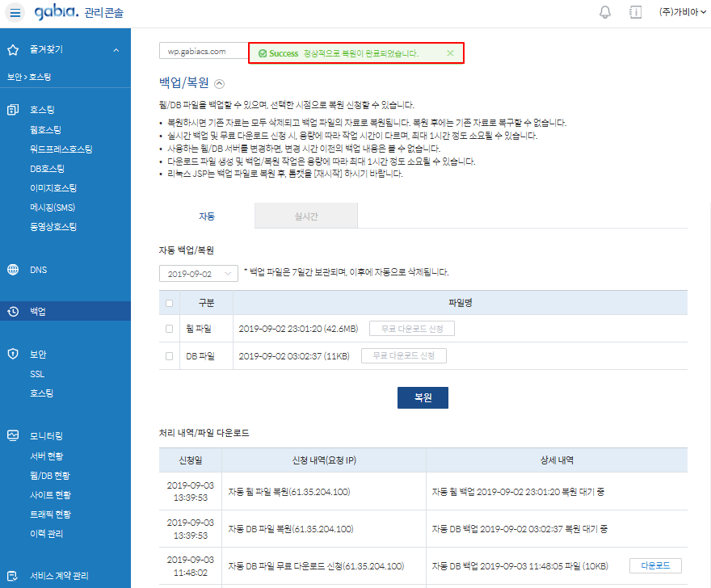
Task: Open 호스팅 under 보안 section
Action: click(x=42, y=393)
